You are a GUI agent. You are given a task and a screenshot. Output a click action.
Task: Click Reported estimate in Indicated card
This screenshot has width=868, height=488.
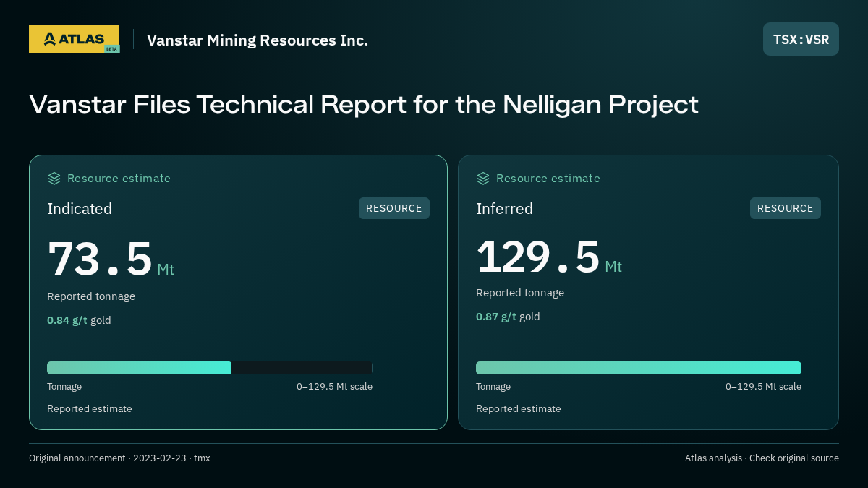tap(90, 408)
